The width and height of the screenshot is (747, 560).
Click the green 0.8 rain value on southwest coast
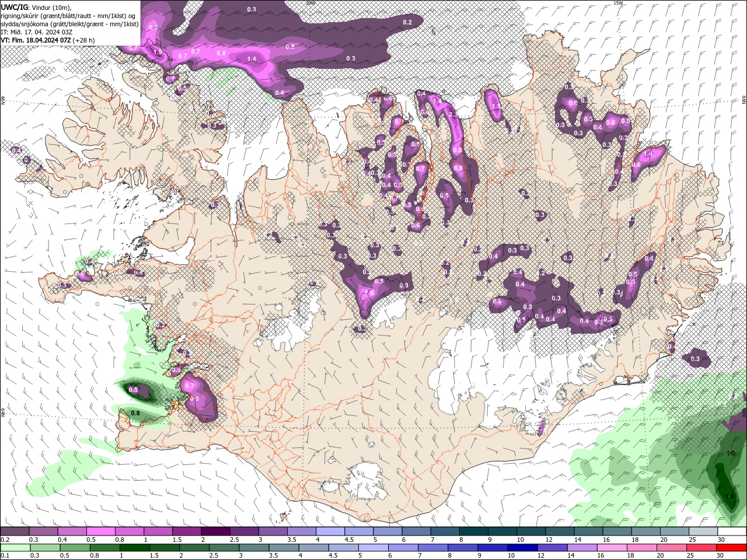tap(135, 413)
